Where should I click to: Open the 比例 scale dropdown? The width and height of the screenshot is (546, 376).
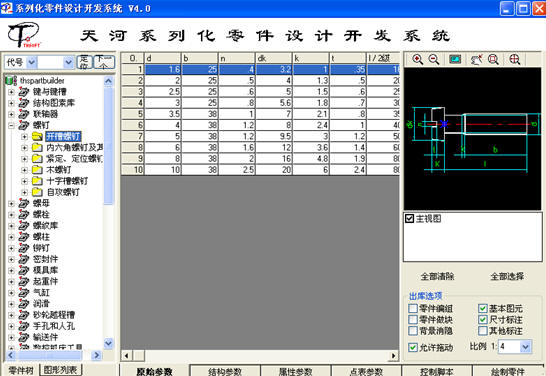(525, 347)
